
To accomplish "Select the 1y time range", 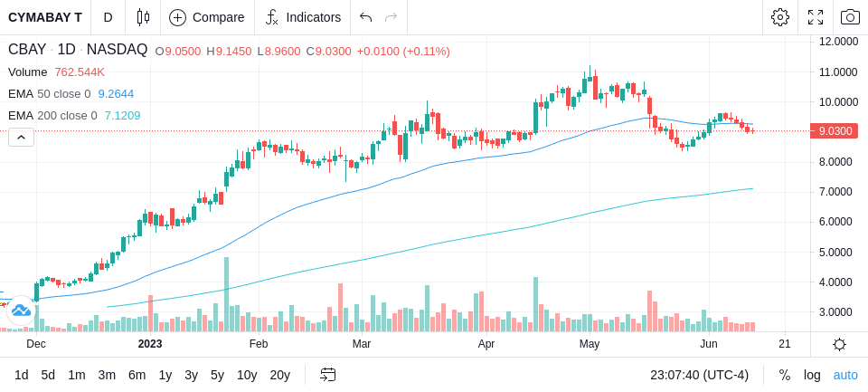I will point(165,375).
